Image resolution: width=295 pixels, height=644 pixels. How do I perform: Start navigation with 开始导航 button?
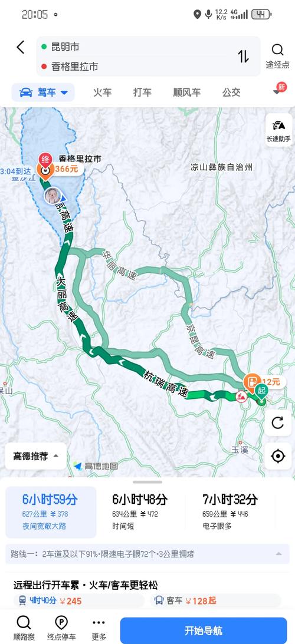[x=203, y=630]
